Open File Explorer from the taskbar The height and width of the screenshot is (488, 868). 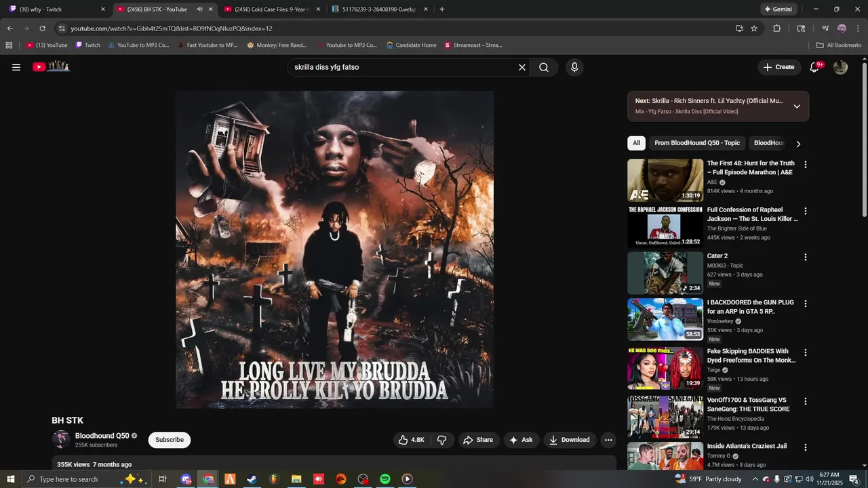point(296,479)
